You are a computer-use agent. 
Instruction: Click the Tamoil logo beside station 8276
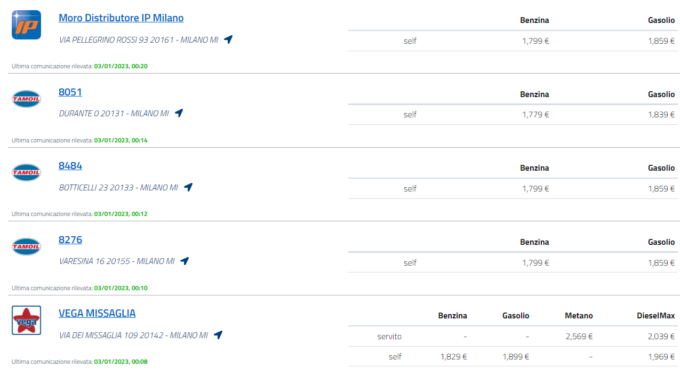(26, 247)
